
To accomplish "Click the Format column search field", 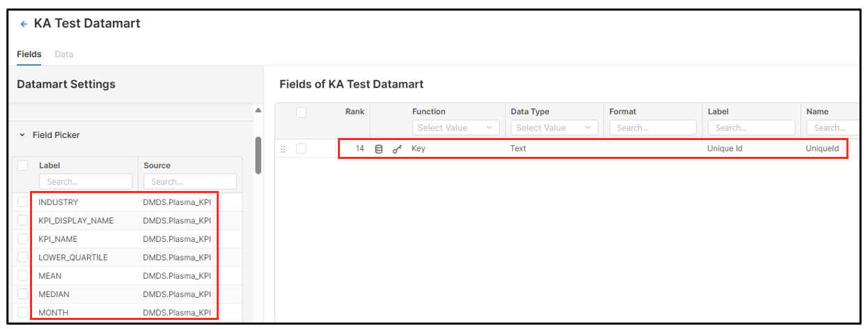I will coord(653,128).
